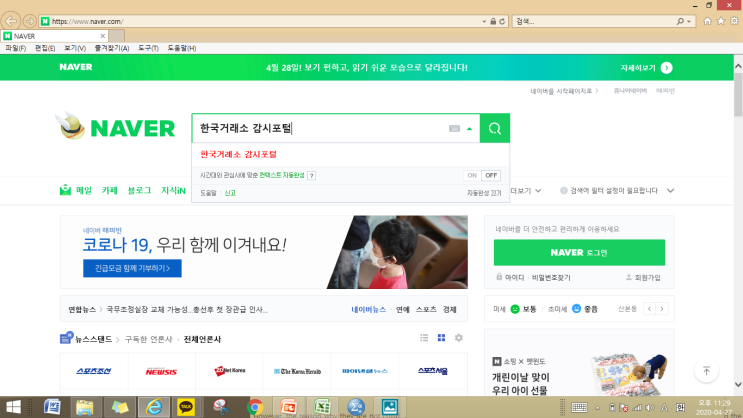The image size is (743, 418).
Task: Open 스포츠 news section
Action: coord(426,309)
